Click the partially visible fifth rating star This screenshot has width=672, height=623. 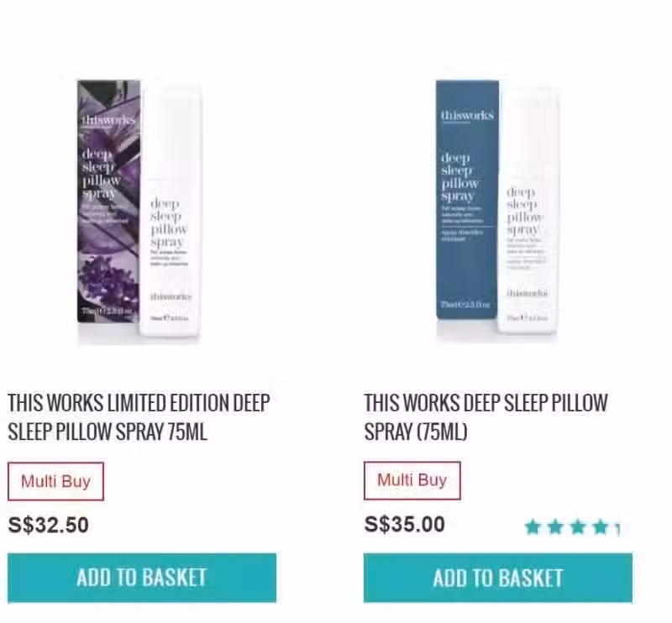[x=617, y=528]
